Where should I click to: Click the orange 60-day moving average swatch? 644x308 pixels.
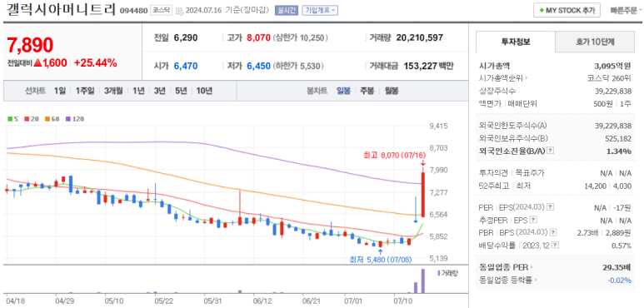coord(47,119)
